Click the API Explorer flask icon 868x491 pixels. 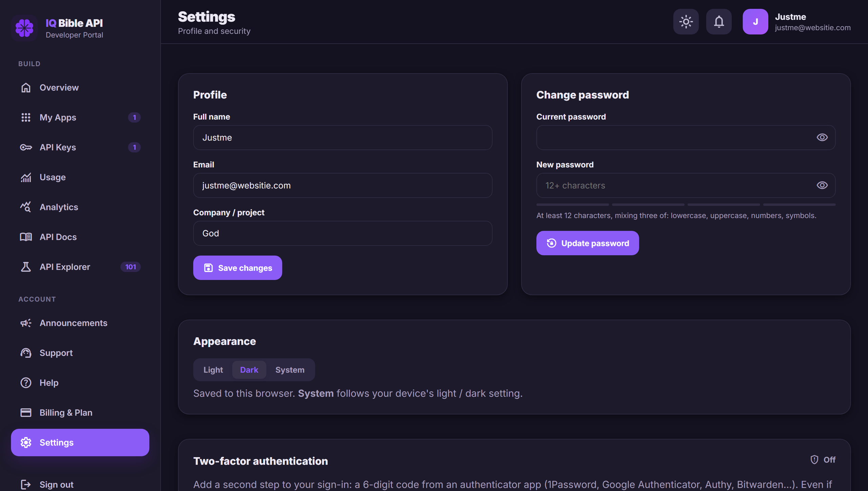26,267
